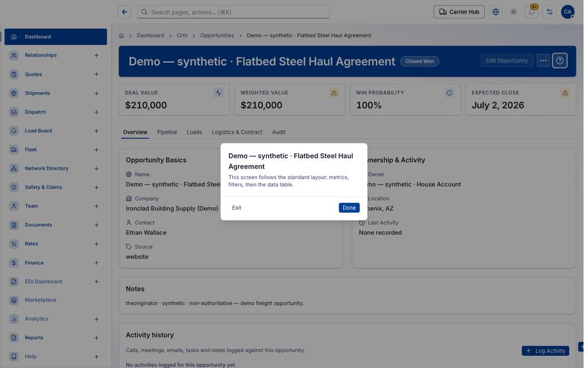Click the home breadcrumb icon
This screenshot has width=588, height=368.
(121, 36)
